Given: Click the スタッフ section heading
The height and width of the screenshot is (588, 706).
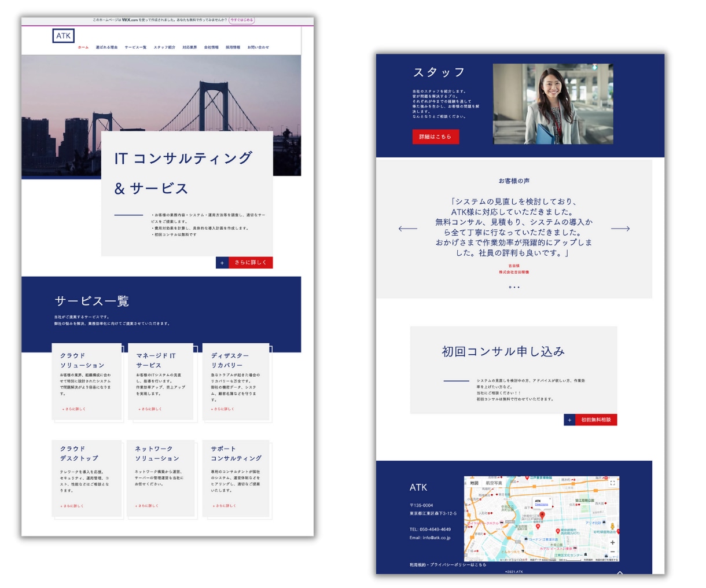Looking at the screenshot, I should [x=439, y=72].
